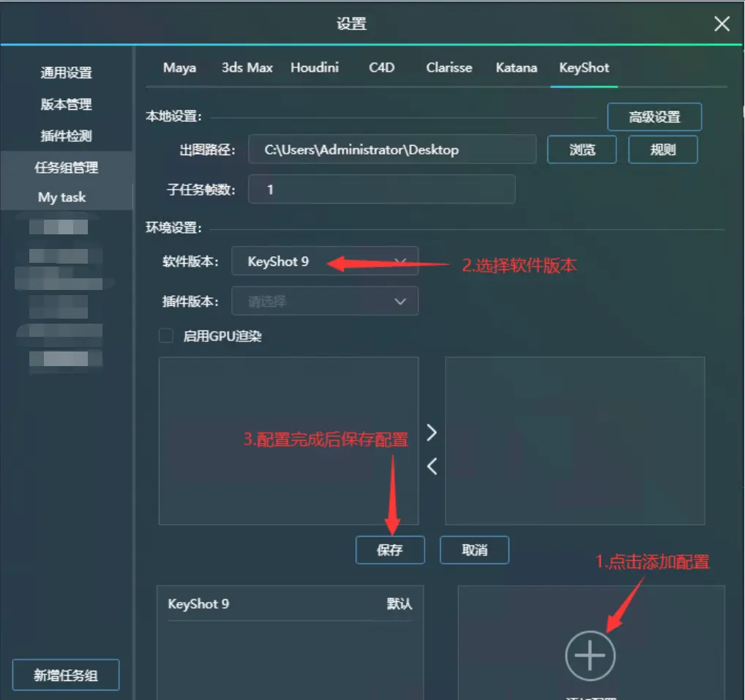Open the Houdini tab

pyautogui.click(x=315, y=68)
